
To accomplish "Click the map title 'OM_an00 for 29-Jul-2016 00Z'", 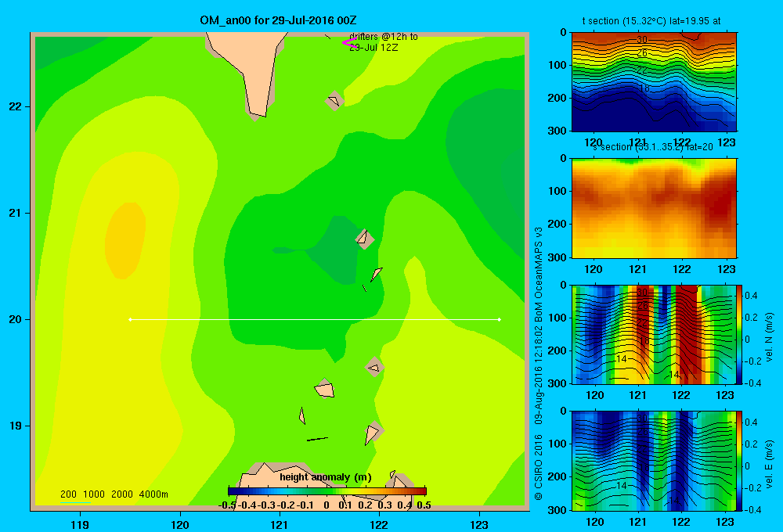I will [278, 20].
